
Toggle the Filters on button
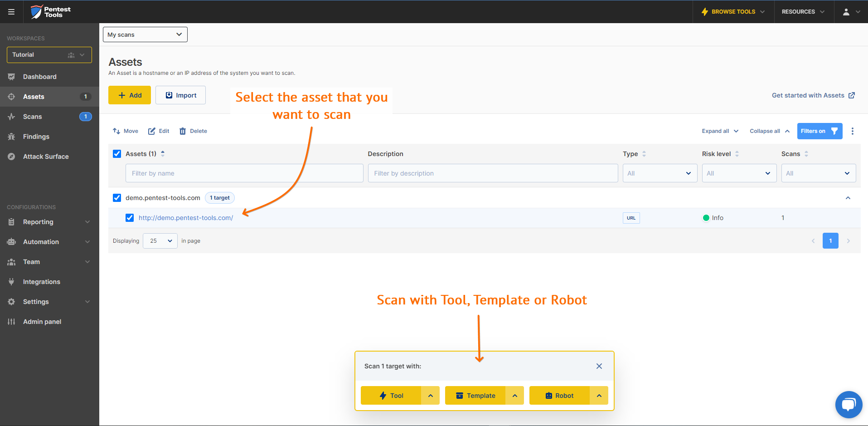click(x=820, y=131)
